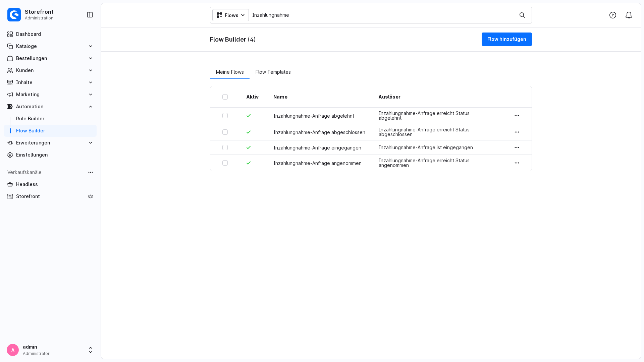Check the 'Inzahlungnahme-Anfrage eingegangen' row checkbox

[x=225, y=147]
